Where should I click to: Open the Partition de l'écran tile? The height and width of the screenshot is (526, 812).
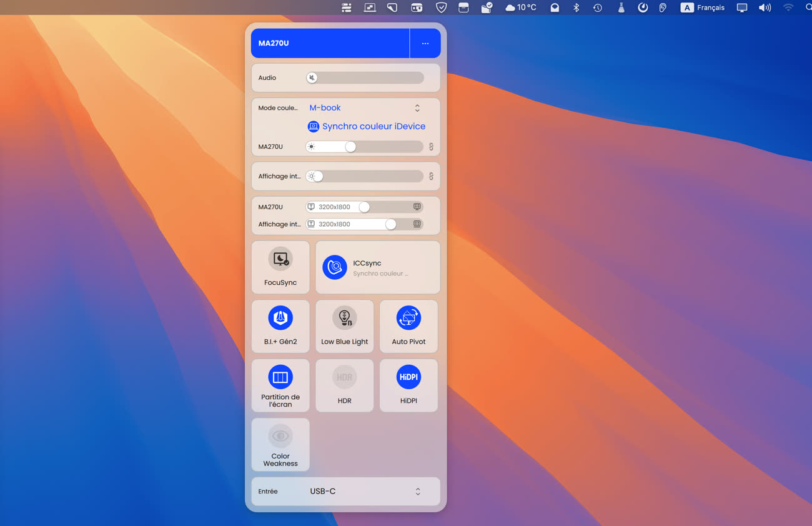coord(280,385)
